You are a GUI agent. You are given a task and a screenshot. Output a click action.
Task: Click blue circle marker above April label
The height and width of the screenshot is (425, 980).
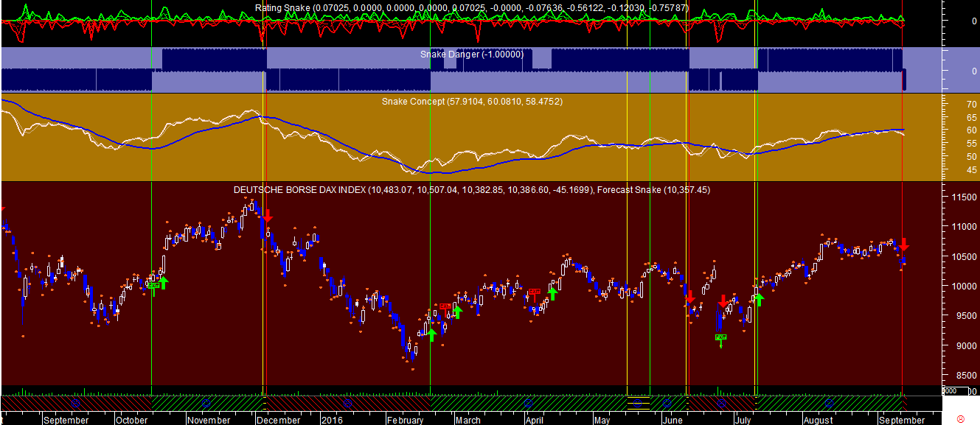[527, 404]
